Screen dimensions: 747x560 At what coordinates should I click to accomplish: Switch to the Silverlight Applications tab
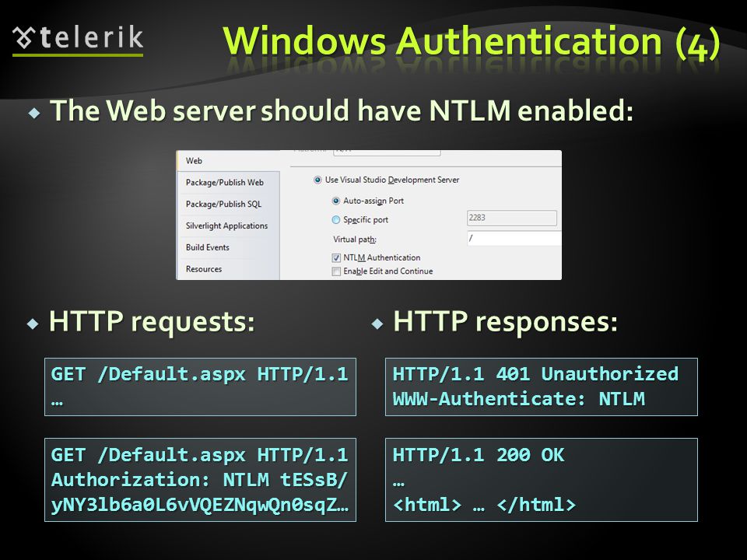pyautogui.click(x=228, y=226)
